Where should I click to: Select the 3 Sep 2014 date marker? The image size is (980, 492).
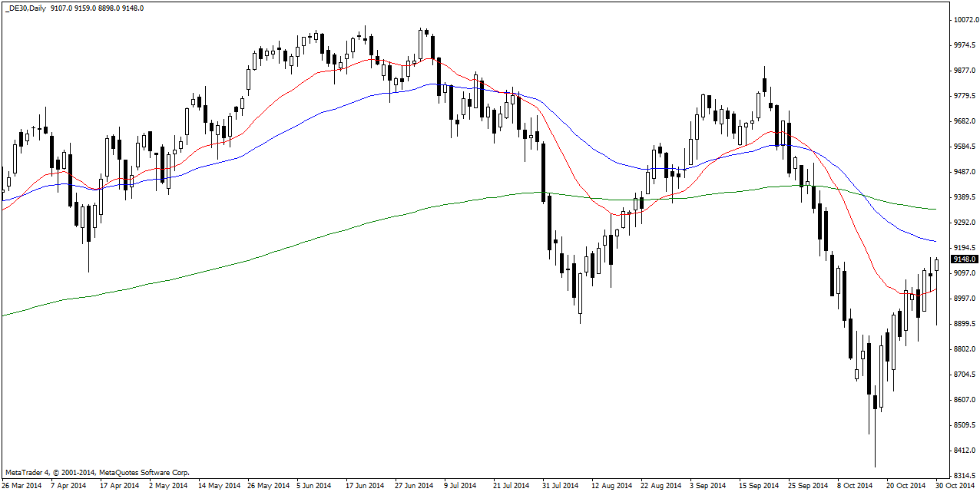click(x=707, y=486)
